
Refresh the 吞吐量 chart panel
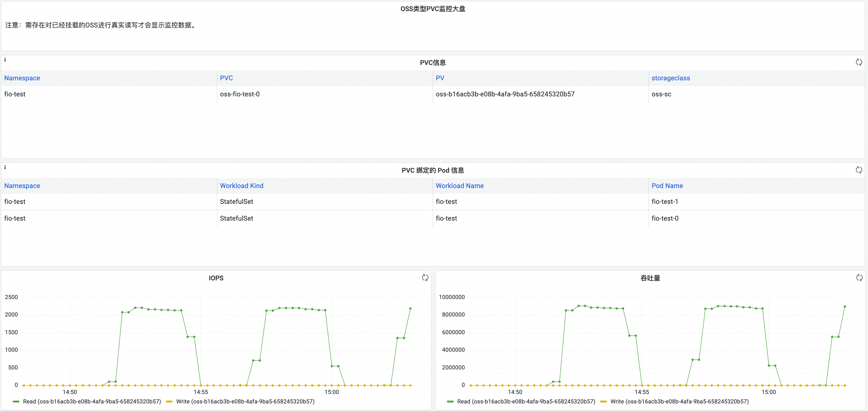pos(859,278)
